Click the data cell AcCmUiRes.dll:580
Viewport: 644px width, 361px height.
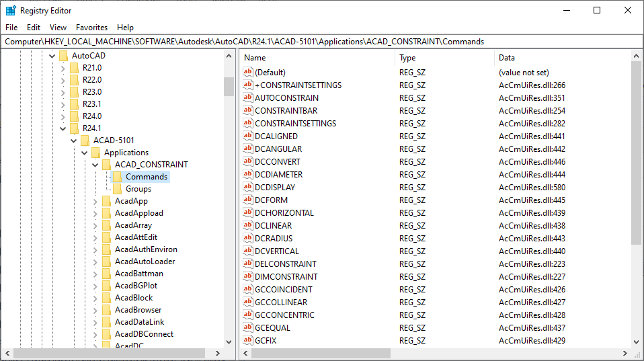click(x=532, y=188)
